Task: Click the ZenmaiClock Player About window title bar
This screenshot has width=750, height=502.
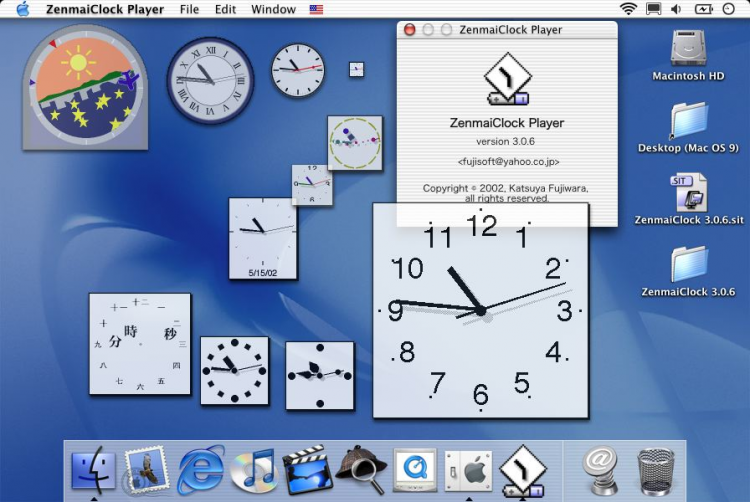Action: coord(507,30)
